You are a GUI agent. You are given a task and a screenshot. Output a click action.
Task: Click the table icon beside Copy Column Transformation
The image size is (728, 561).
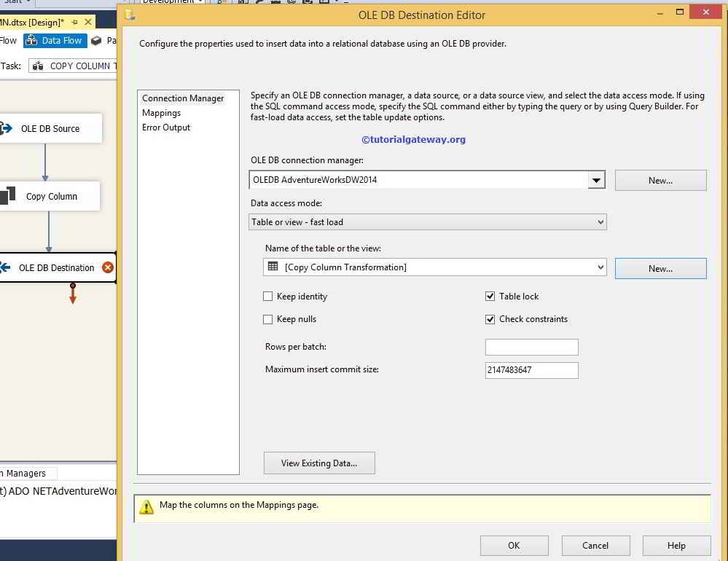(x=273, y=267)
